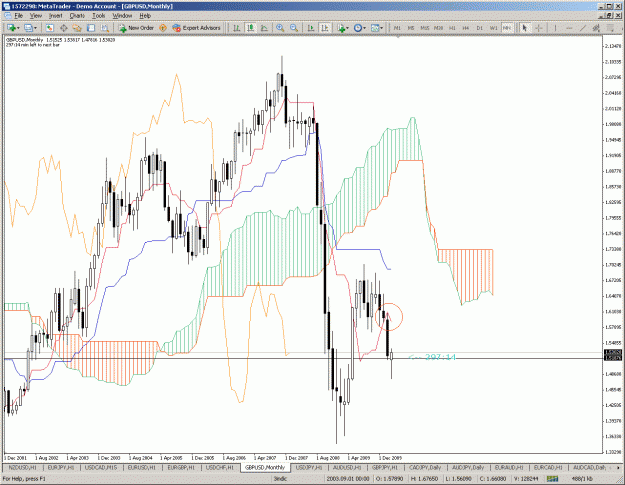Click the New Order button
This screenshot has width=625, height=485.
[136, 28]
